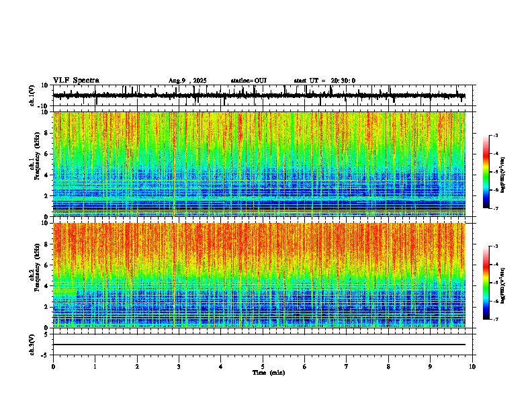Image resolution: width=532 pixels, height=411 pixels.
Task: Click the ch.2 spectrogram color scale bar
Action: coord(486,283)
